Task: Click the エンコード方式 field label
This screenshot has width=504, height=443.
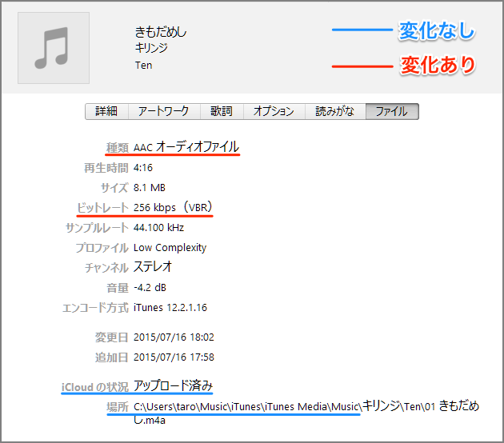Action: click(x=95, y=307)
